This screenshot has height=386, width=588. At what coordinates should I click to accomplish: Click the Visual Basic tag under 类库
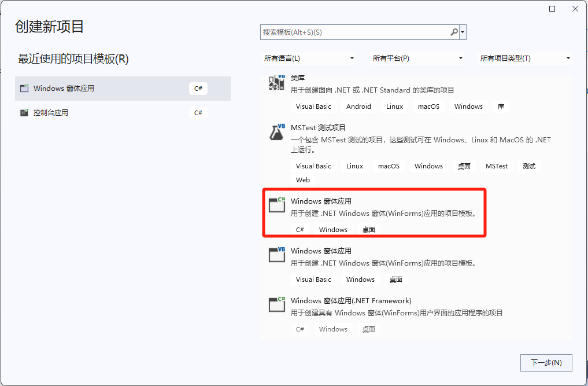point(313,106)
